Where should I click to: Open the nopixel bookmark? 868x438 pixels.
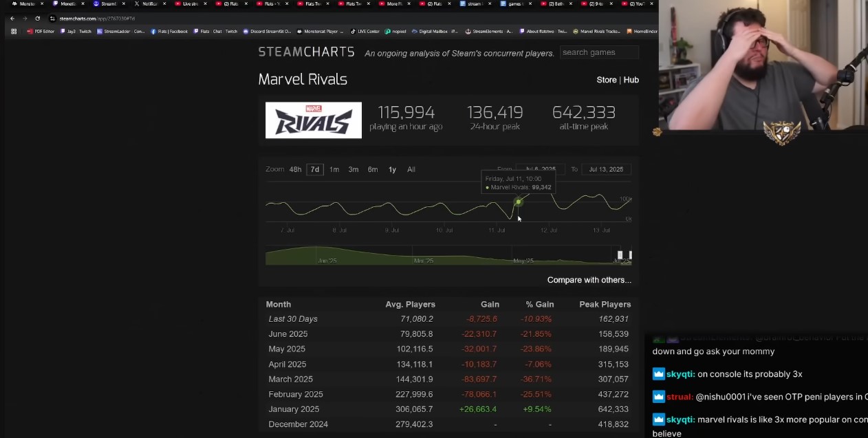395,31
